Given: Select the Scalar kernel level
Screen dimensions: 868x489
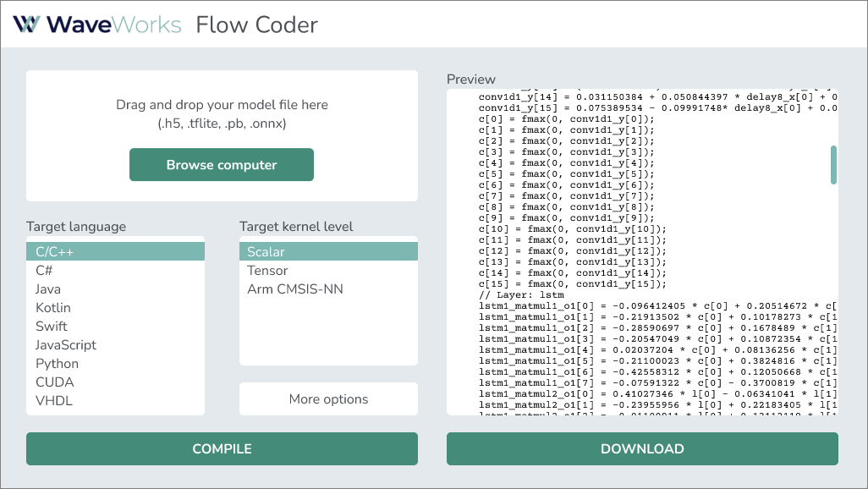Looking at the screenshot, I should [328, 251].
